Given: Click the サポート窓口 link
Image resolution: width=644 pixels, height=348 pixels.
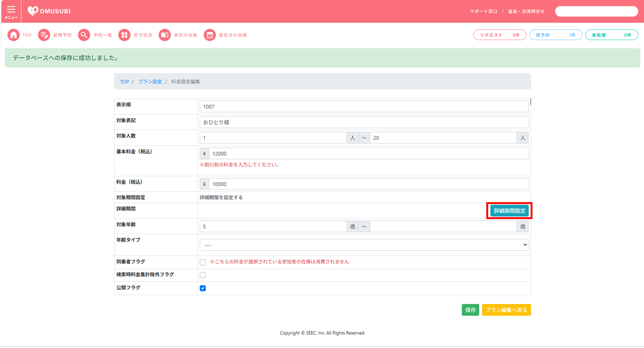Looking at the screenshot, I should [483, 11].
